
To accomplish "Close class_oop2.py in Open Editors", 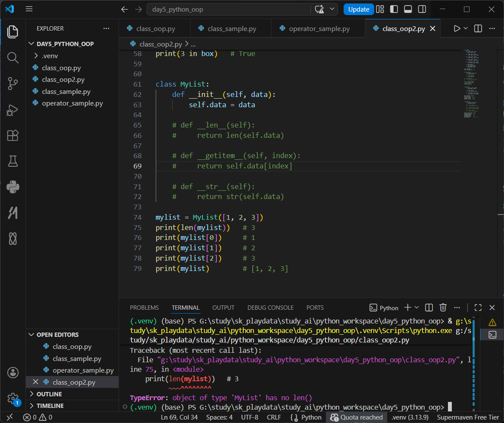I will pos(36,382).
